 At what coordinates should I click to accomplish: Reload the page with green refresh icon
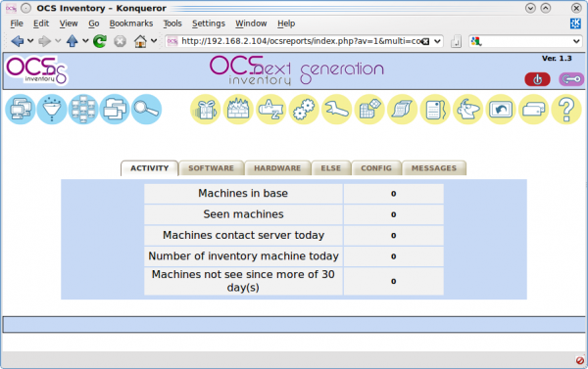coord(100,41)
